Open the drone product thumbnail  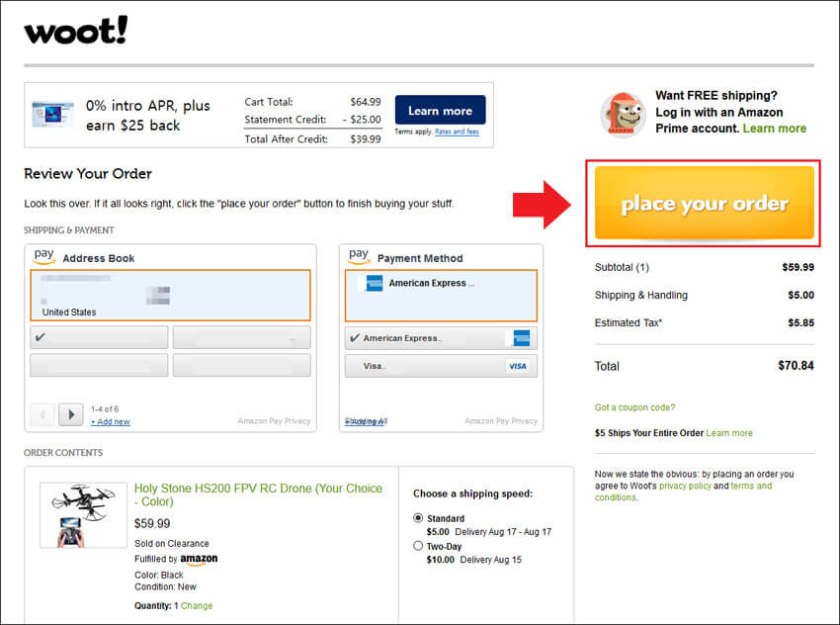pos(84,515)
